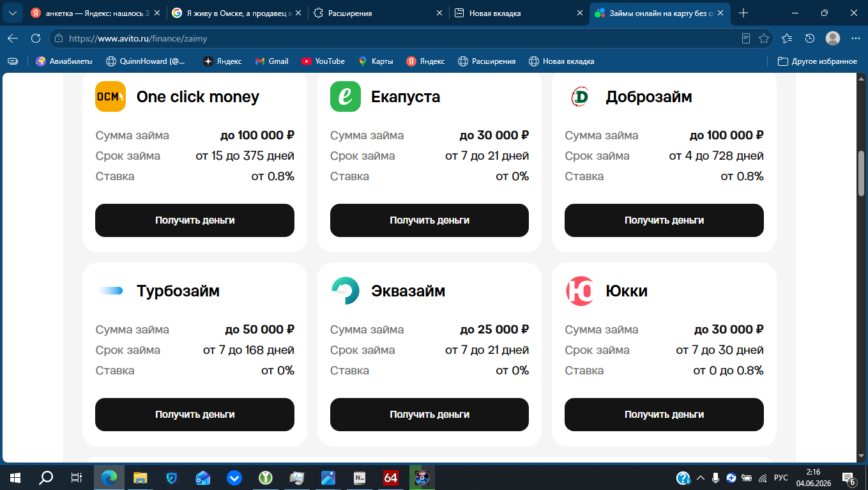This screenshot has height=490, width=868.
Task: Open the YouTube bookmark
Action: [323, 61]
